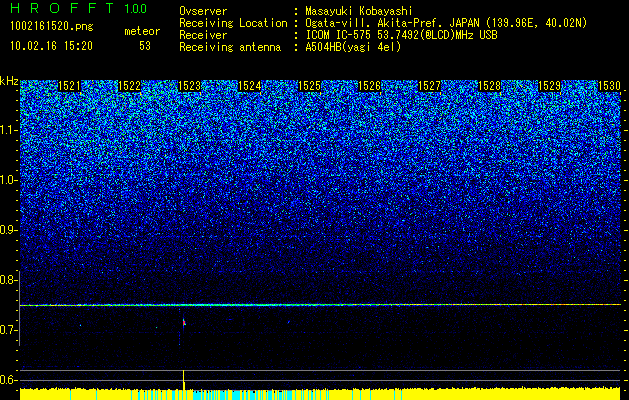Click the meteor count value 53
Viewport: 629px width, 400px height.
coord(145,46)
